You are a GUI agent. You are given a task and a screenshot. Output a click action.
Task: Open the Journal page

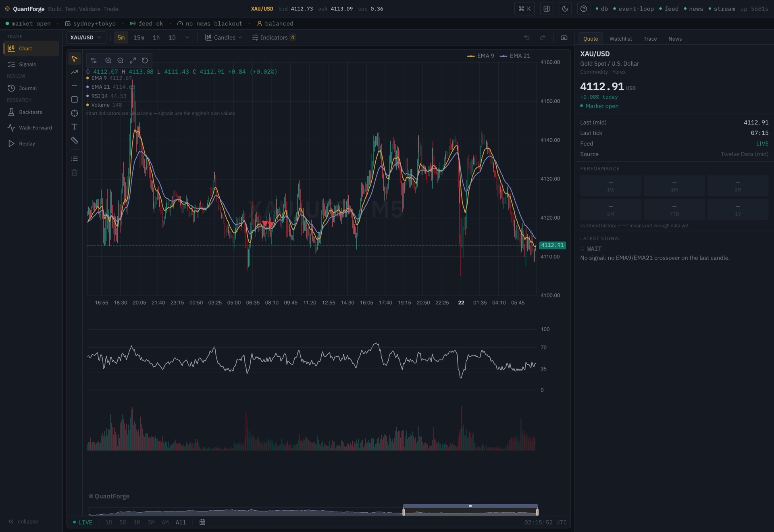pos(31,88)
